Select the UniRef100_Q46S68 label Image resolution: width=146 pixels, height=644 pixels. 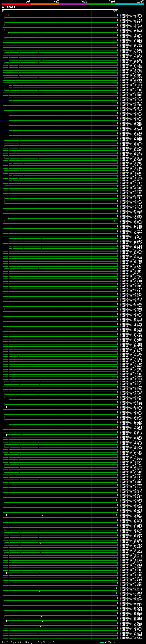tap(131, 65)
